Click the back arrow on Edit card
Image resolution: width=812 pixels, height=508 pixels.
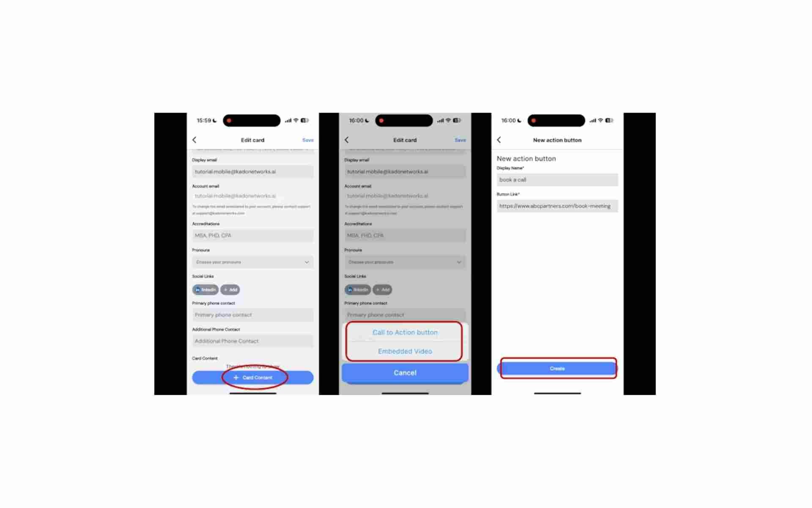[195, 140]
